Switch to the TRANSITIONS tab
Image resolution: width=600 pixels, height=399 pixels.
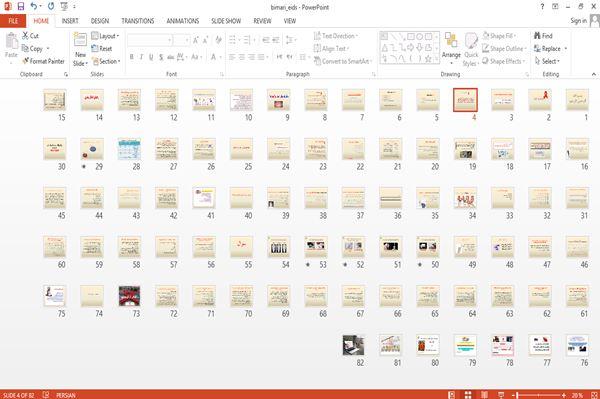138,21
